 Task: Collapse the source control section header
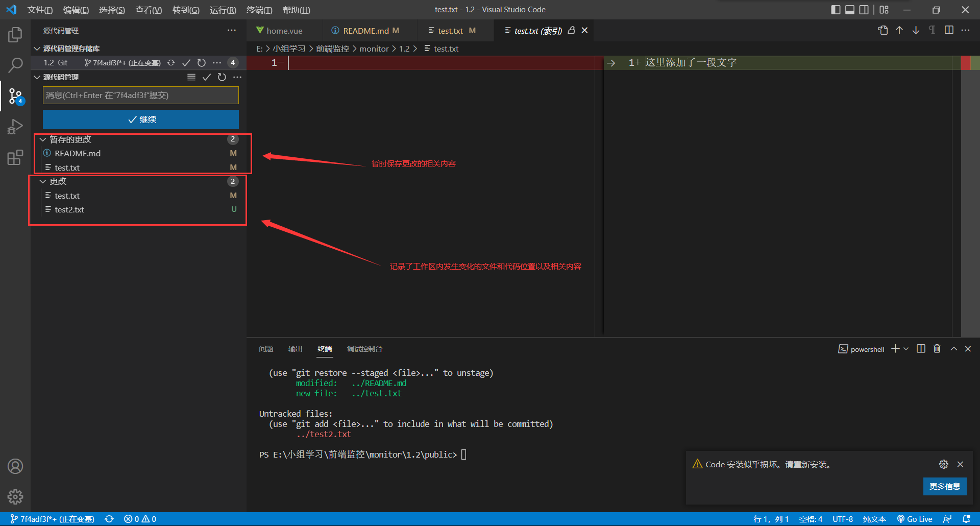tap(37, 77)
